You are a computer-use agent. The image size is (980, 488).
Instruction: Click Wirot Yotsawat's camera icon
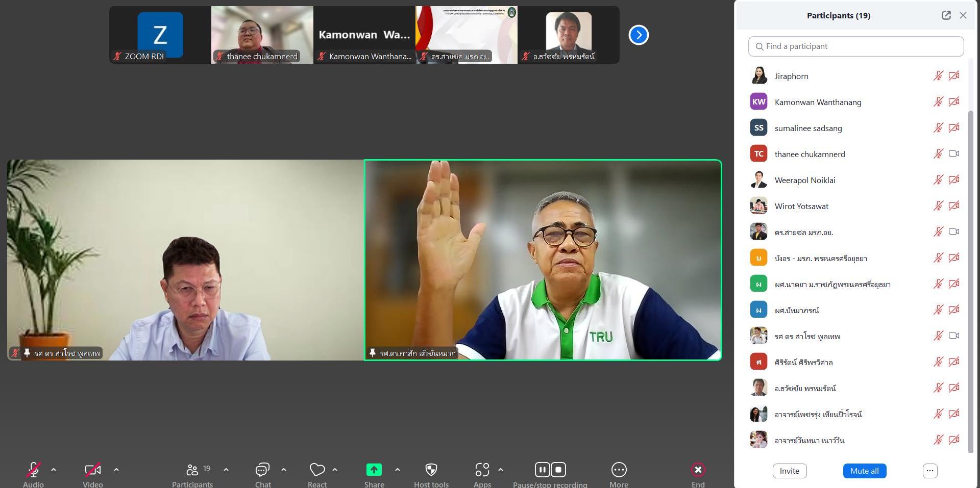pos(954,206)
